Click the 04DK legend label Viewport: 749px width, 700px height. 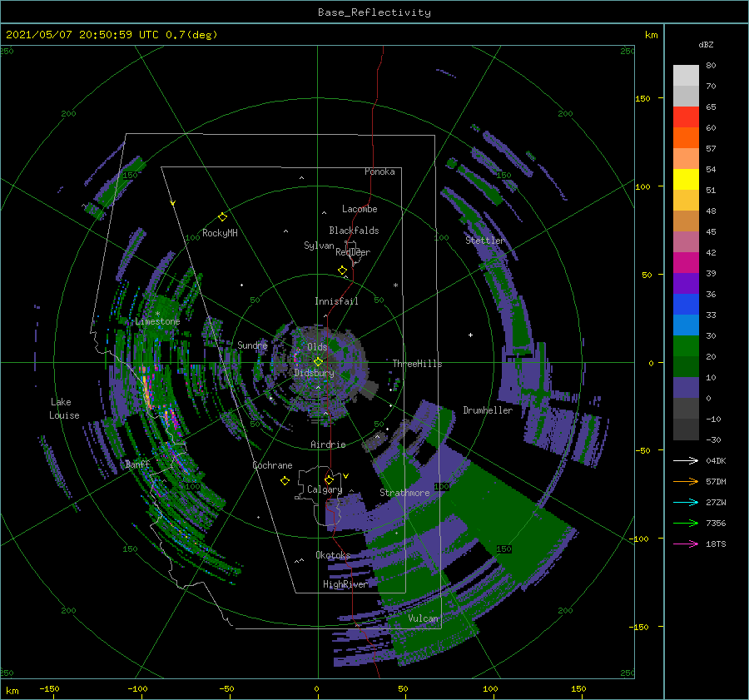click(x=716, y=461)
